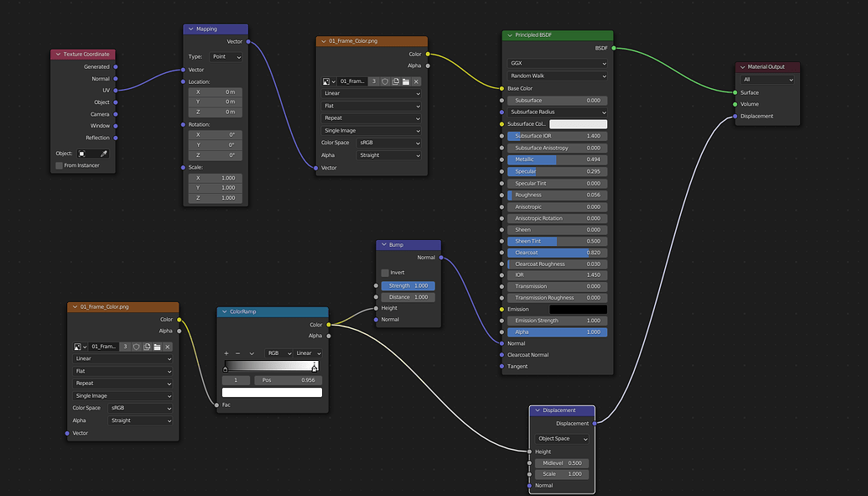
Task: Click the black Emission color swatch
Action: coord(578,310)
